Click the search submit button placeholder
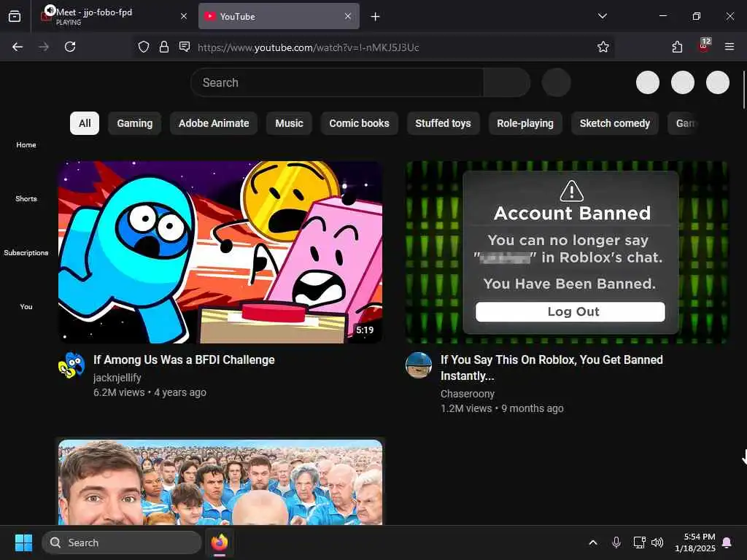The width and height of the screenshot is (747, 560). [507, 82]
